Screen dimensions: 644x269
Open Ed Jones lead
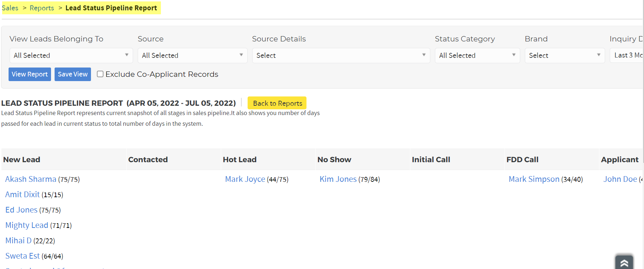pos(21,210)
